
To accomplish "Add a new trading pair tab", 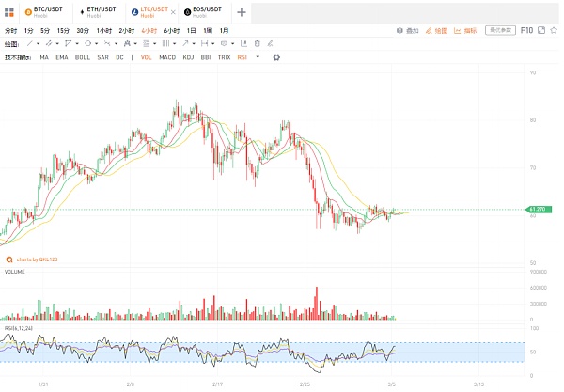I will (x=242, y=12).
